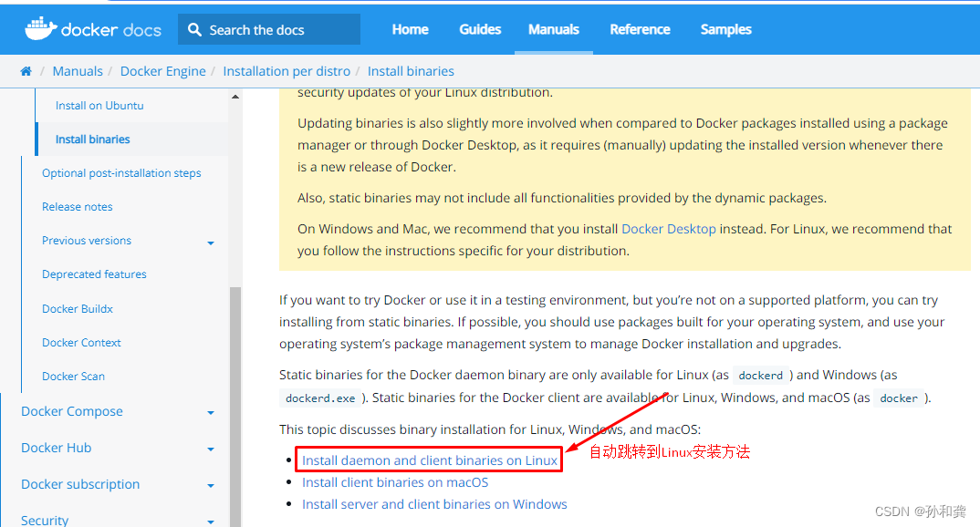This screenshot has height=527, width=980.
Task: Go to Installation per distro breadcrumb
Action: tap(287, 71)
